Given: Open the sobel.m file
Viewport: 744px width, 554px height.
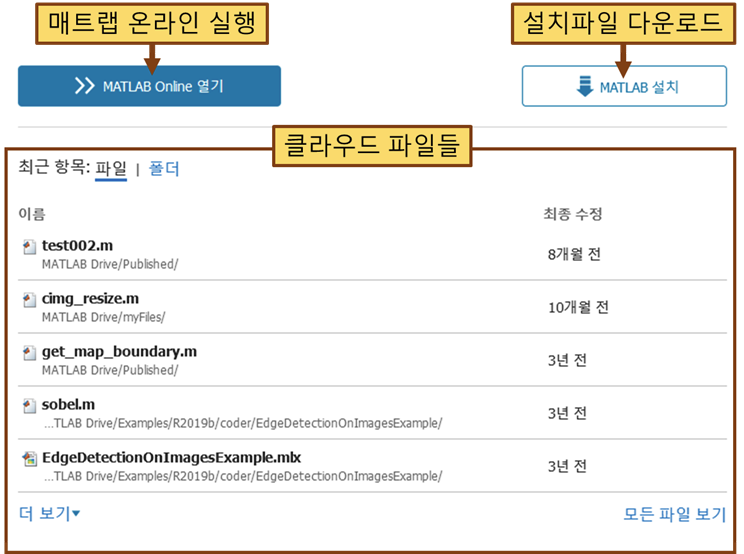Looking at the screenshot, I should [68, 404].
